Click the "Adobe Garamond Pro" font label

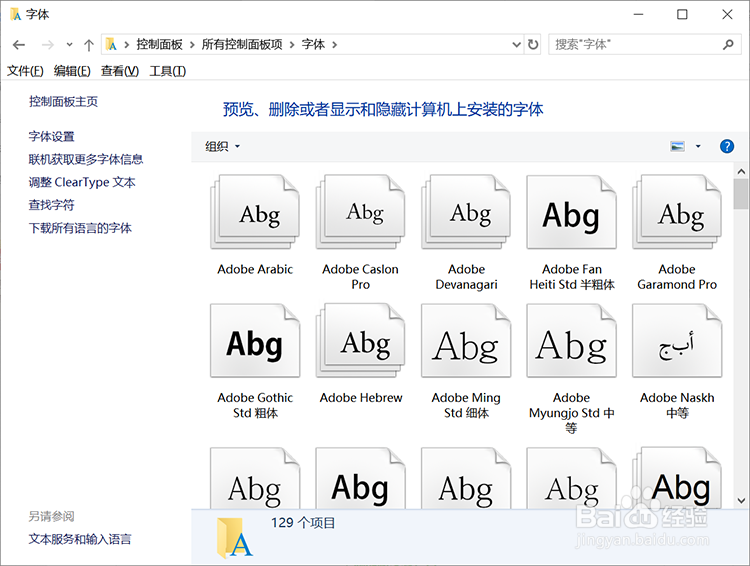point(677,277)
